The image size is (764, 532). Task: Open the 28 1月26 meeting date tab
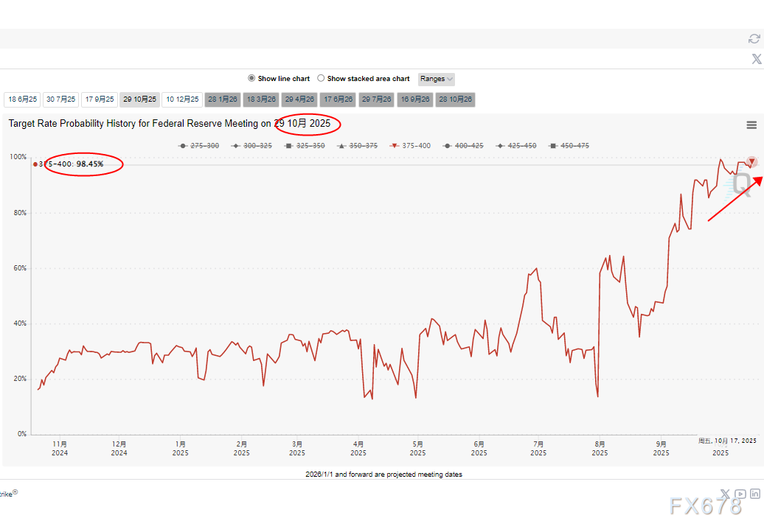pyautogui.click(x=223, y=99)
